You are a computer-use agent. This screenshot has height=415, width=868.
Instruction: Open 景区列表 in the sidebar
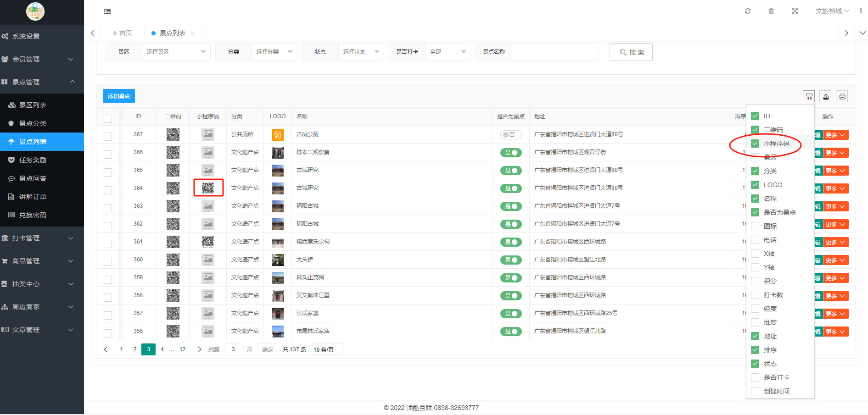[x=33, y=105]
